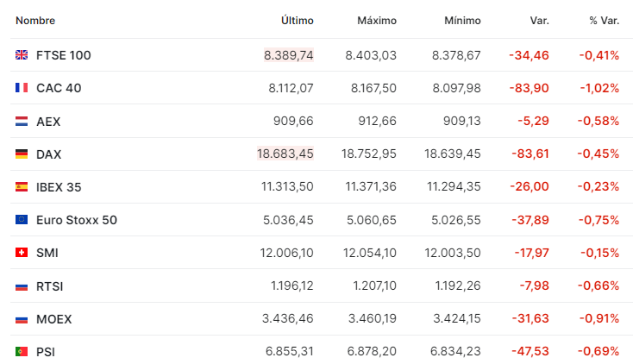The image size is (633, 364).
Task: Sort table by the % Var. header
Action: click(x=604, y=20)
